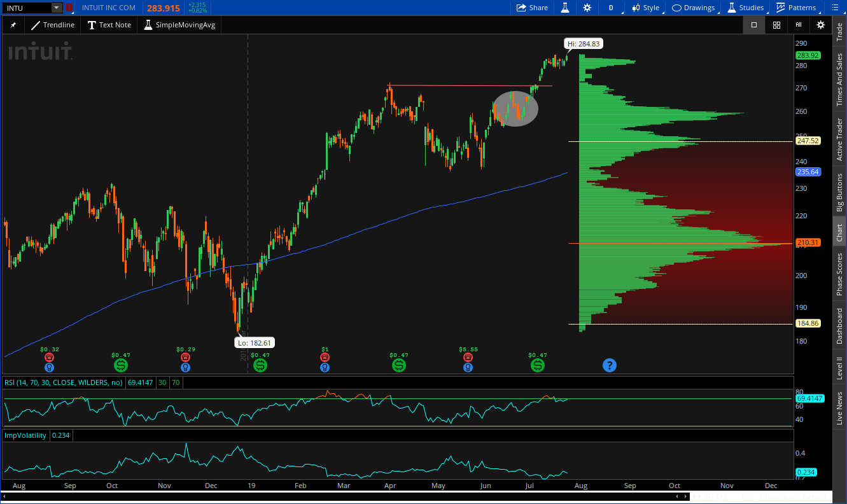Click the Share button
Viewport: 847px width, 504px height.
tap(531, 8)
